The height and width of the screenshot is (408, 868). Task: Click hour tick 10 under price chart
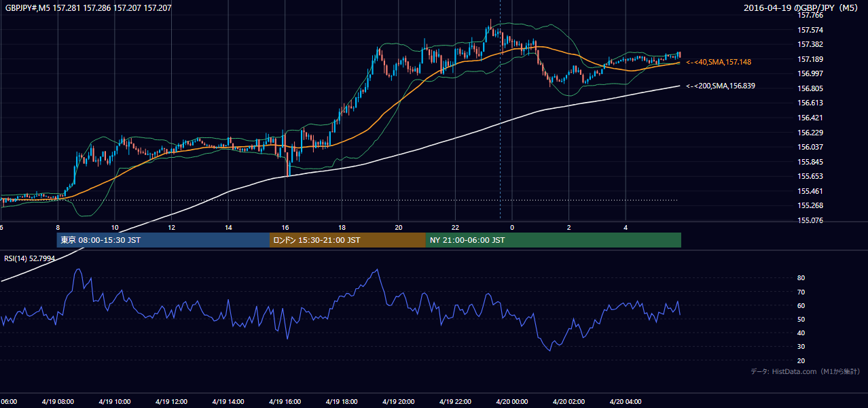pyautogui.click(x=115, y=228)
